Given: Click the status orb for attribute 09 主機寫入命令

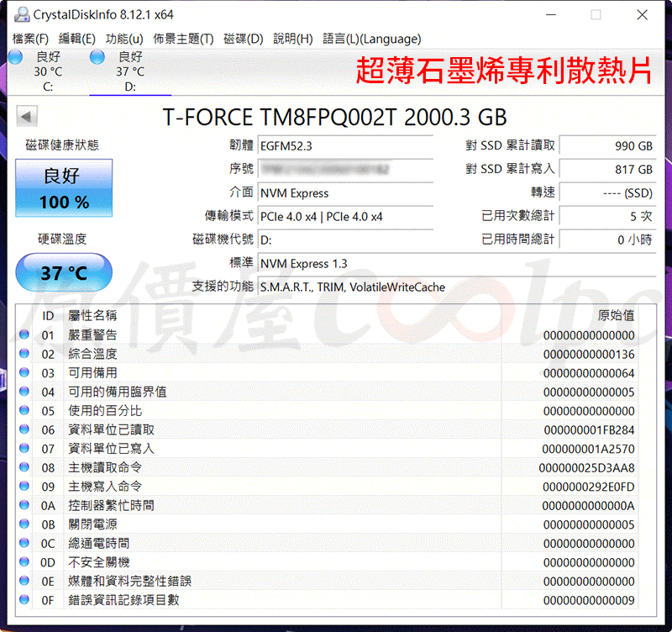Looking at the screenshot, I should (x=24, y=486).
